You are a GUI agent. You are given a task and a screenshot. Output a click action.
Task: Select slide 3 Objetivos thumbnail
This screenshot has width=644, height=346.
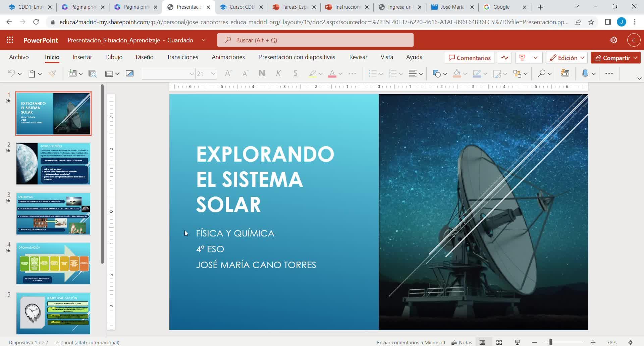[x=53, y=214]
